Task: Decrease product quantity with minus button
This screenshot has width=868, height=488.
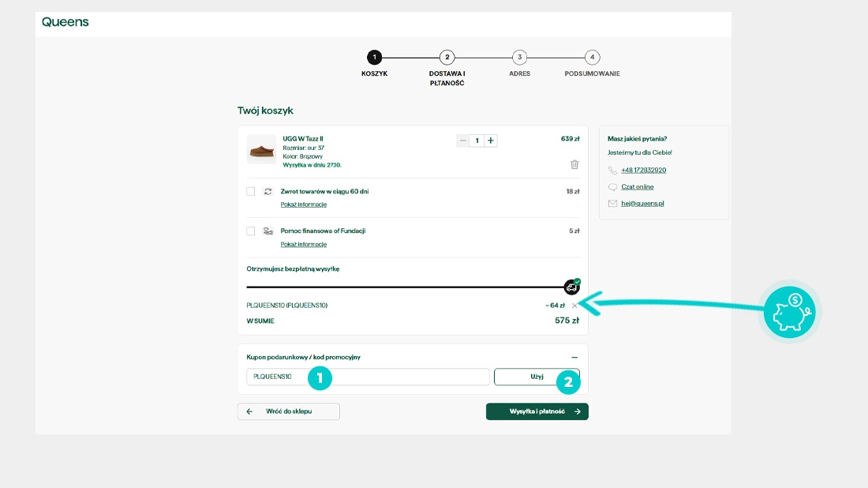Action: 463,141
